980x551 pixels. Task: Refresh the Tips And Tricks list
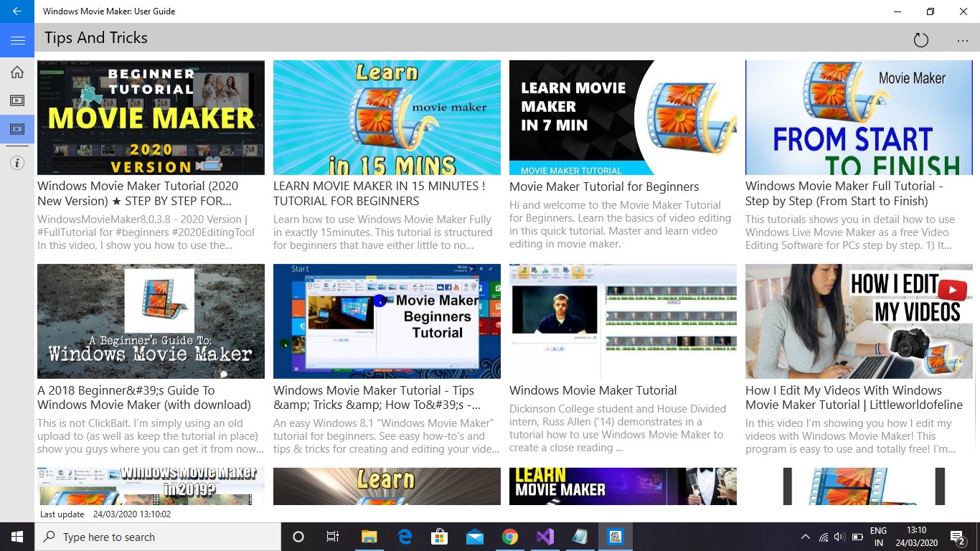(x=921, y=40)
